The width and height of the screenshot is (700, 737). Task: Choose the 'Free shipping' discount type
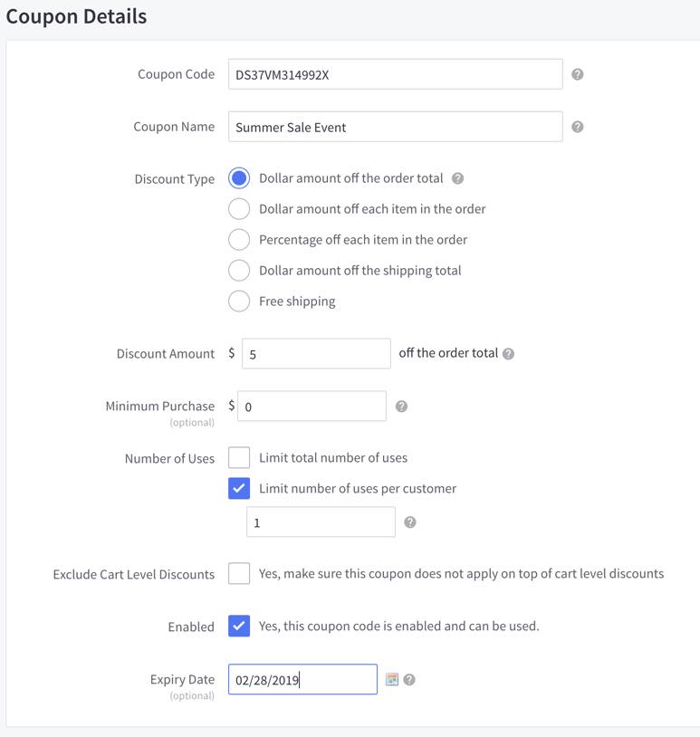239,300
